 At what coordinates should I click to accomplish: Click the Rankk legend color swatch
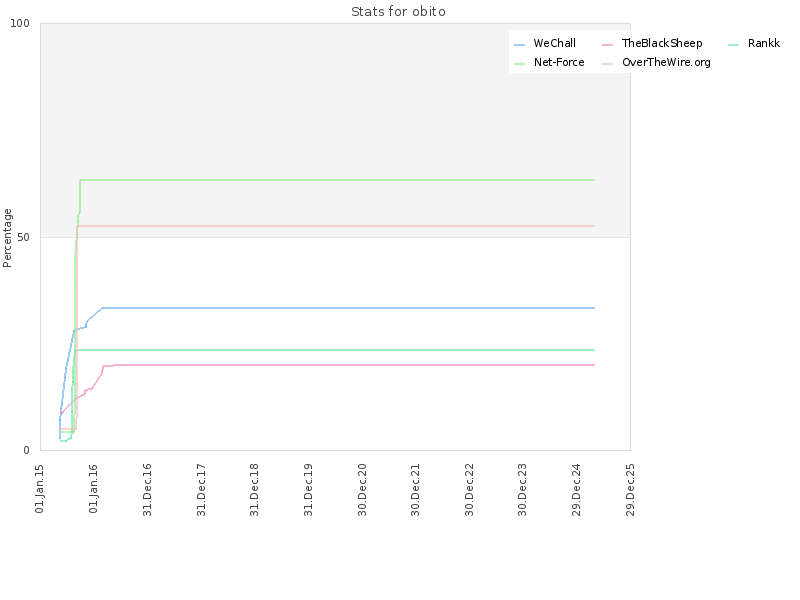pos(733,45)
